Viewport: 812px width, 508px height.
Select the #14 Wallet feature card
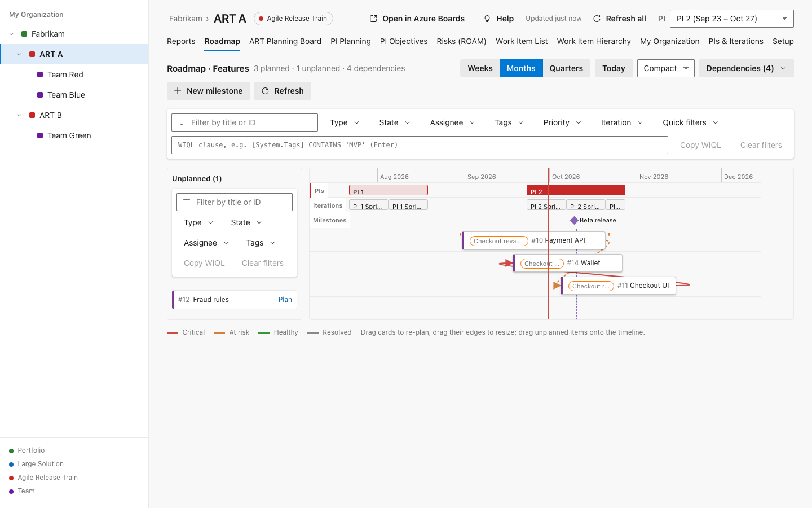[568, 263]
